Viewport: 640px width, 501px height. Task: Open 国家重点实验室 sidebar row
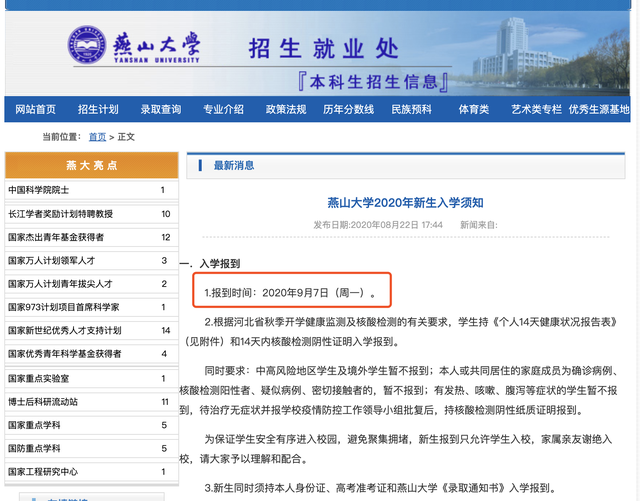[x=92, y=379]
